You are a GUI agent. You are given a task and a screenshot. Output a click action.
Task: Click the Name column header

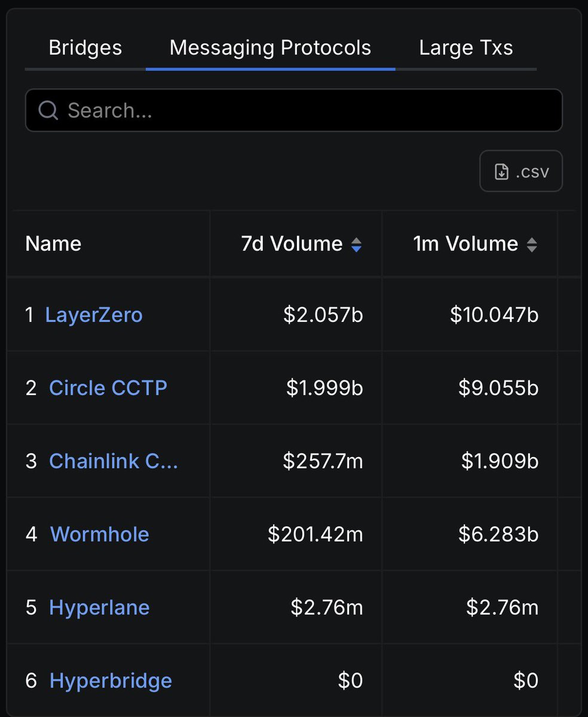pyautogui.click(x=53, y=244)
